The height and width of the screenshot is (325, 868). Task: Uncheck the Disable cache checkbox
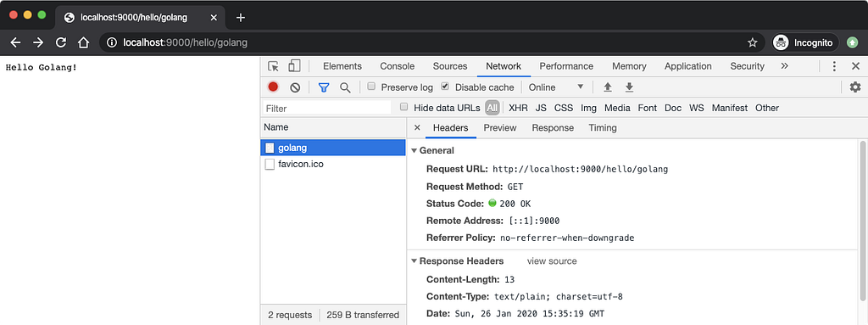pyautogui.click(x=444, y=87)
